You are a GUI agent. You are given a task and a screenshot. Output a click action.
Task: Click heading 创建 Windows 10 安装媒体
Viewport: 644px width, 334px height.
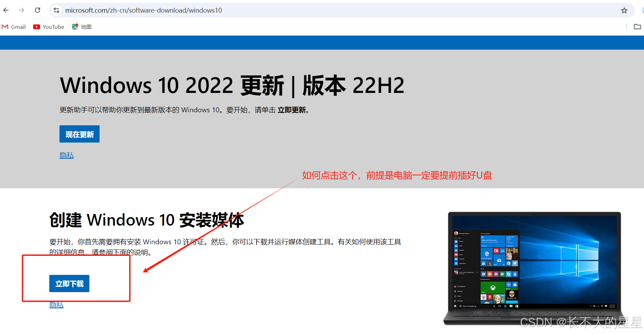click(x=147, y=220)
